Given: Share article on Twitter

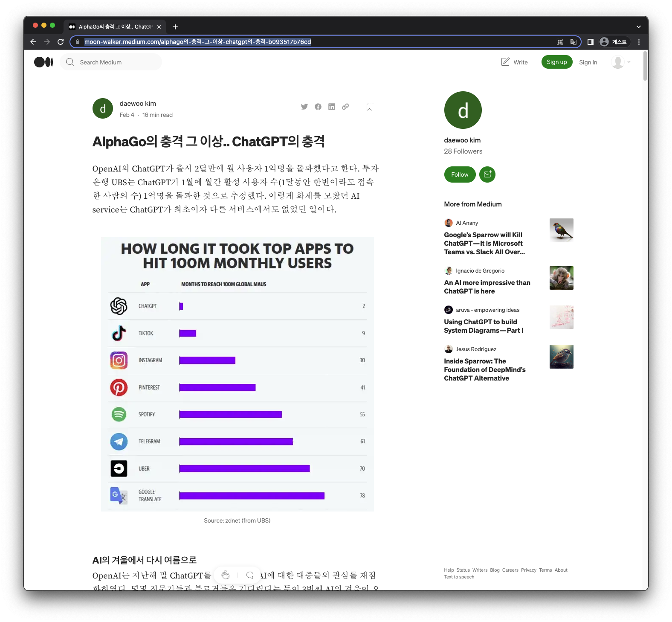Looking at the screenshot, I should 304,107.
